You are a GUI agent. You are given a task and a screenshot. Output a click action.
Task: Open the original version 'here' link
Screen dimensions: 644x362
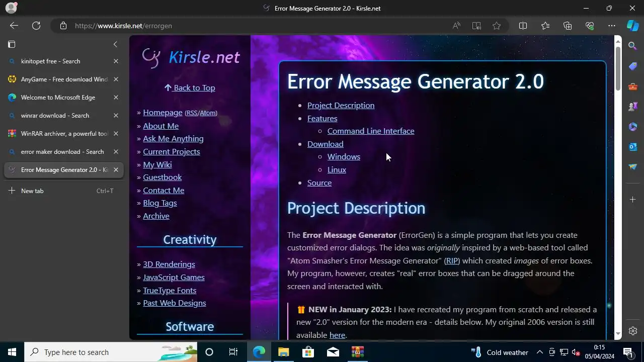(x=337, y=335)
